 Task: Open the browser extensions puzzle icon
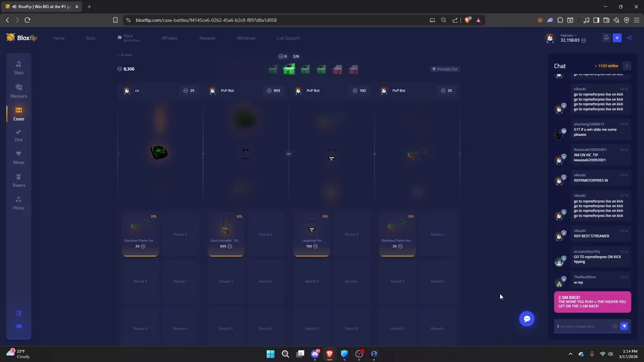560,20
